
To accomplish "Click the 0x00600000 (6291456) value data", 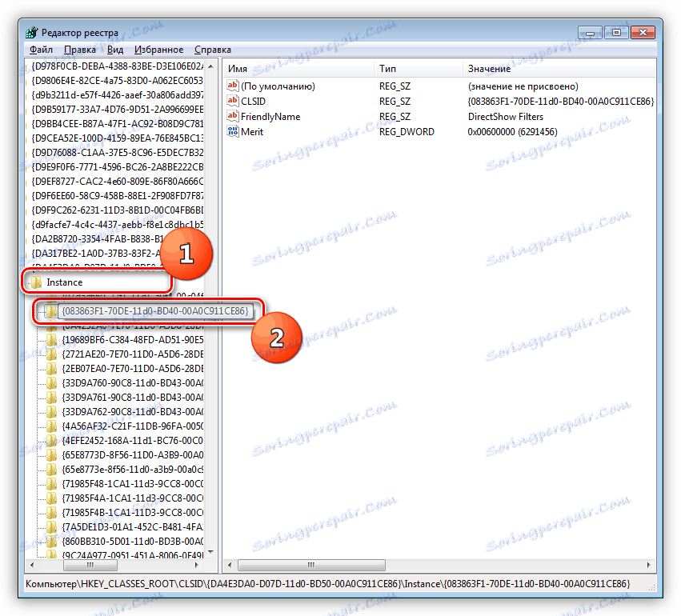I will tap(512, 131).
